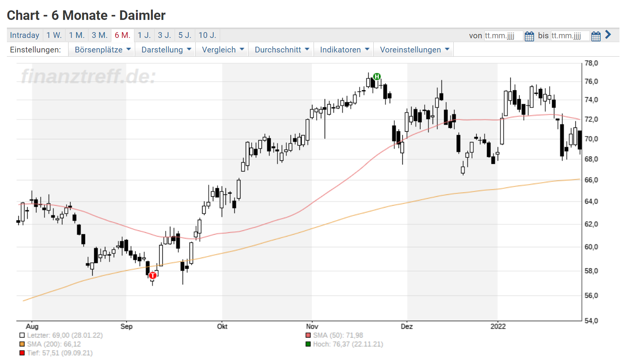Select the 1 W. time range tab
The width and height of the screenshot is (621, 364).
(x=54, y=35)
